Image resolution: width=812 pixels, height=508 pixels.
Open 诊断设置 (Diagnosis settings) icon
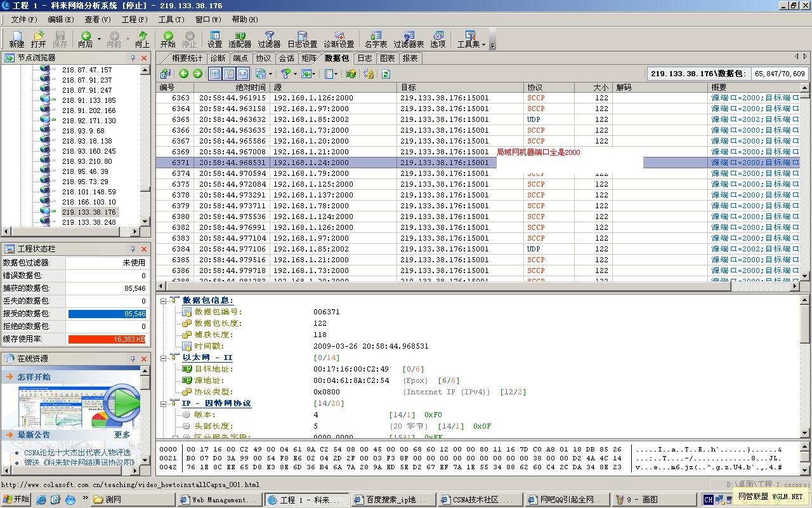point(339,38)
